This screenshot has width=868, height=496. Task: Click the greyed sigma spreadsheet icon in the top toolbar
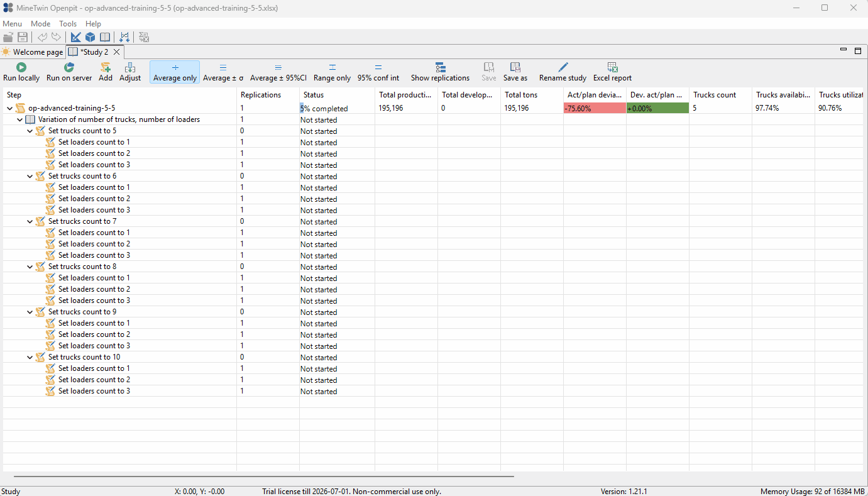coord(144,38)
